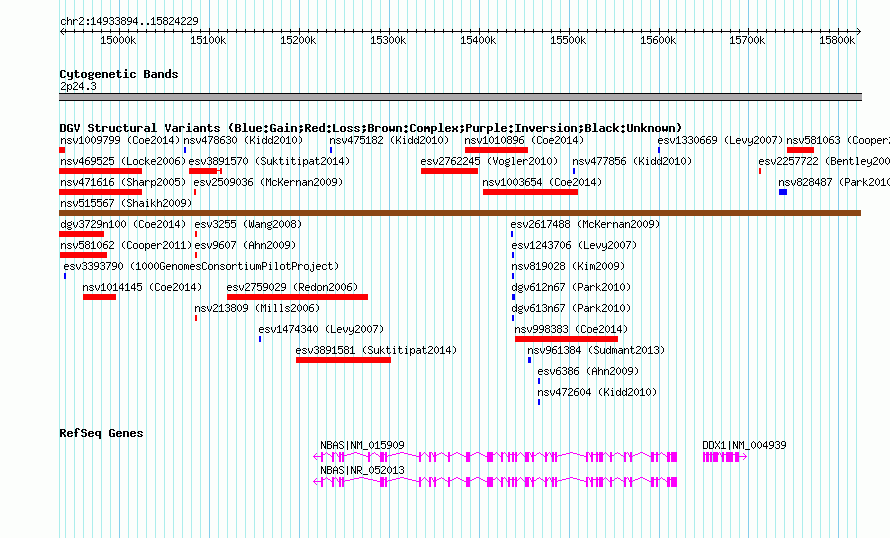Click the DGV Structural Variants track title
Viewport: 890px width, 538px height.
coord(370,128)
